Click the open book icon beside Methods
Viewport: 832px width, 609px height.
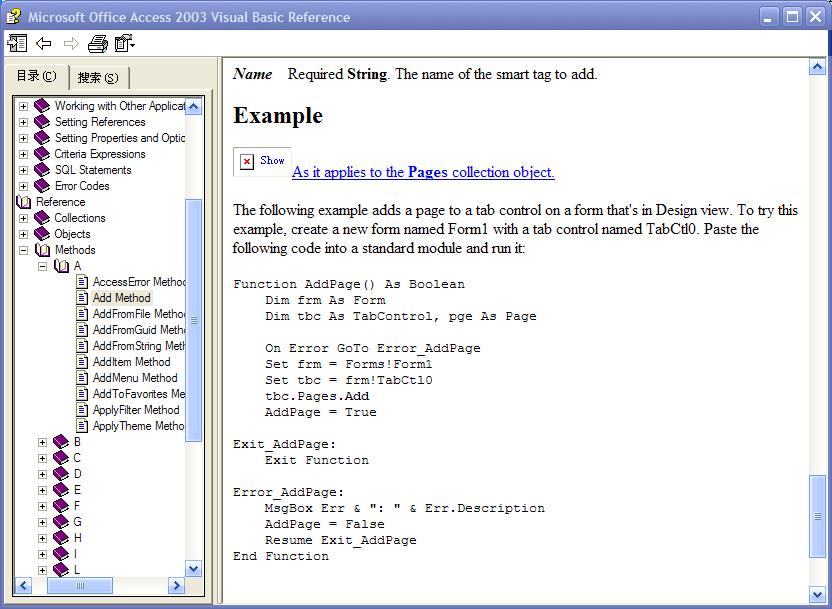click(x=42, y=250)
